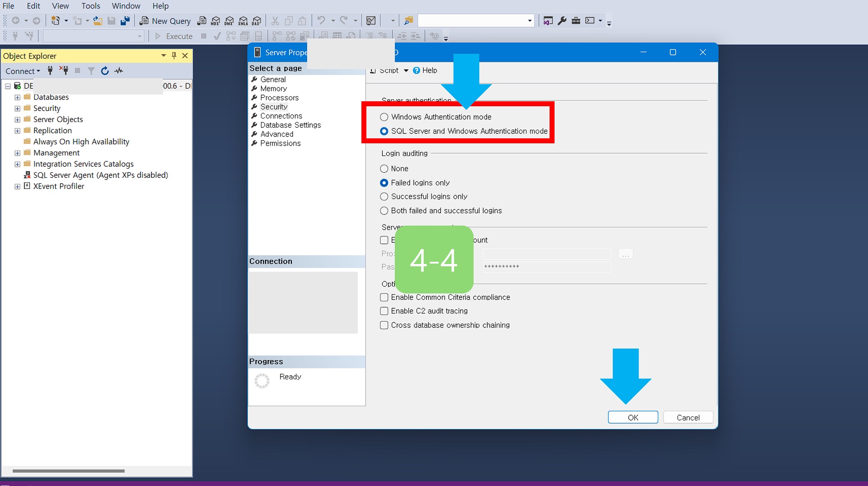Click the Filter funnel icon in Object Explorer
Screen dimensions: 868x486
[91, 71]
